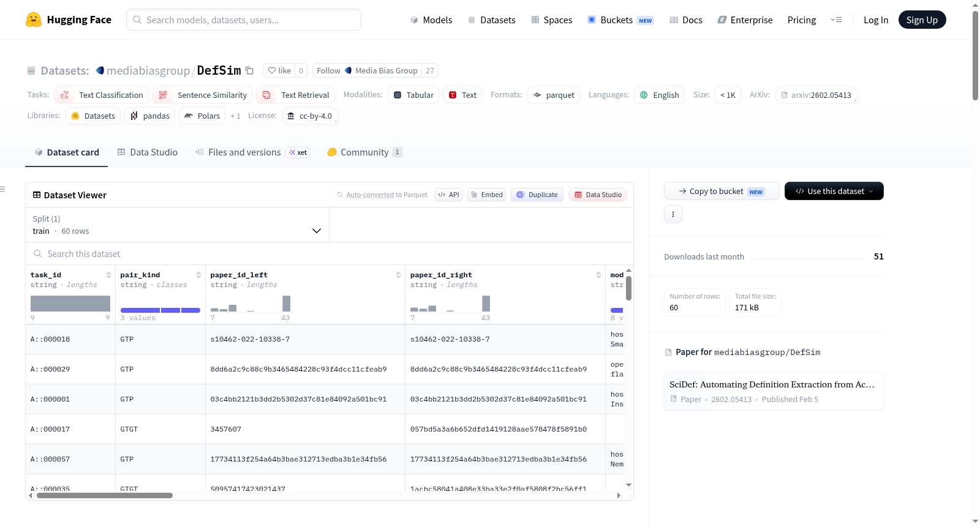The height and width of the screenshot is (527, 980).
Task: Copy dataset name with the copy icon
Action: (249, 70)
